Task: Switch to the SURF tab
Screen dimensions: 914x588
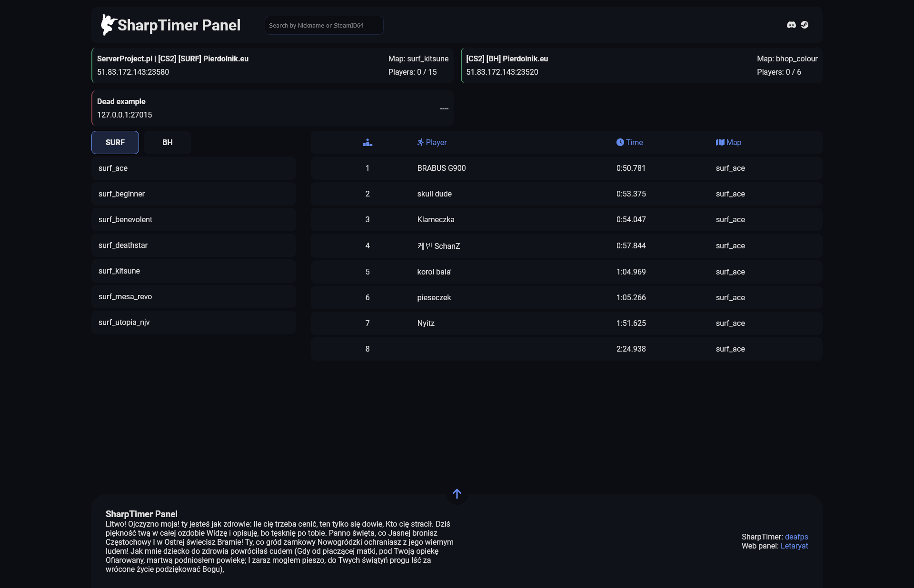Action: (x=115, y=142)
